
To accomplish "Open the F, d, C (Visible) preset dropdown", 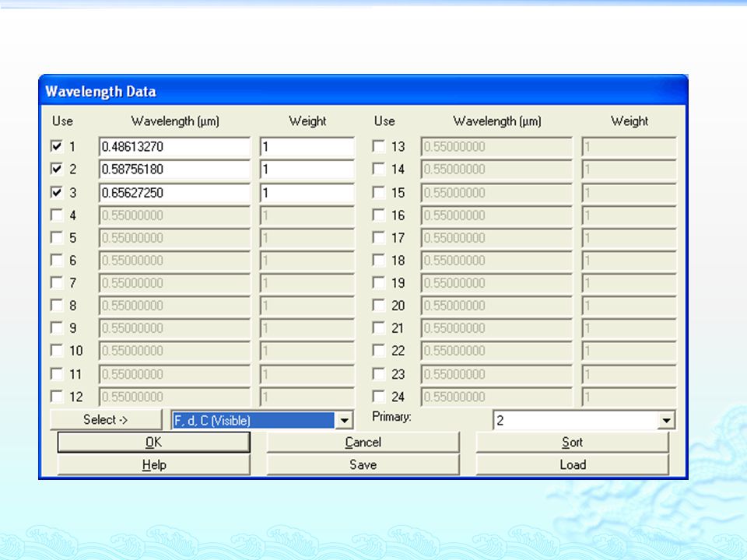I will click(x=344, y=421).
